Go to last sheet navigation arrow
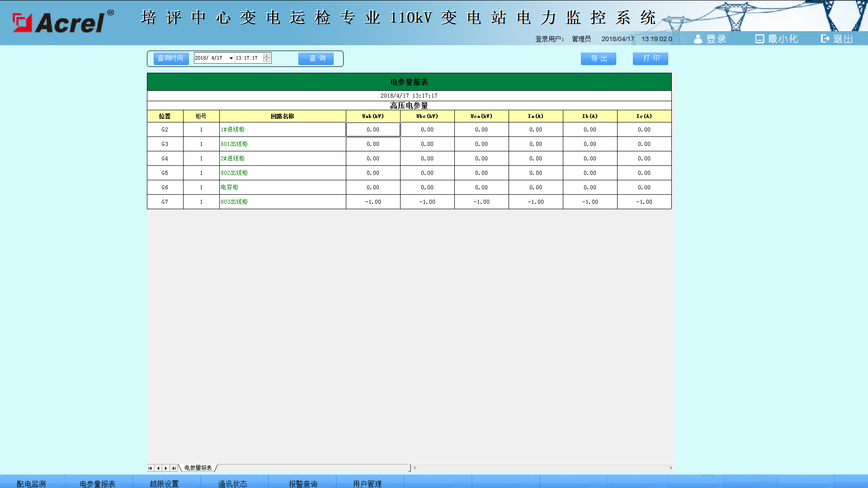Viewport: 868px width, 488px height. (x=174, y=468)
